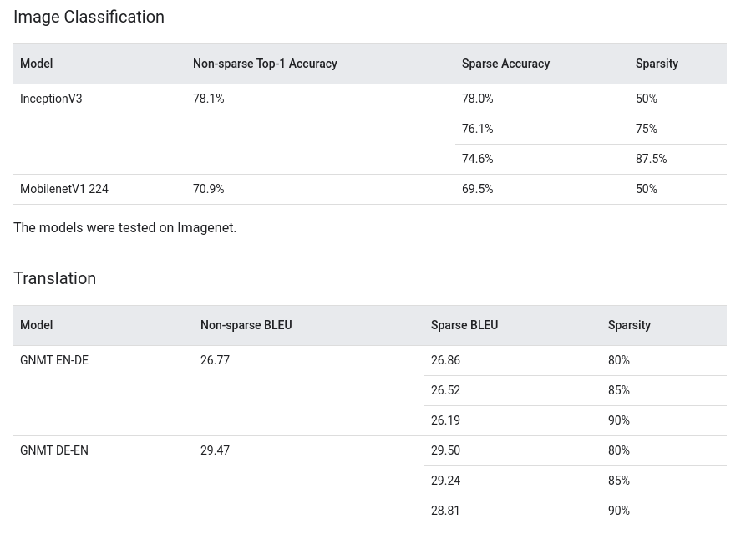Click the Sparse BLEU column header
Screen dimensions: 756x534
[x=464, y=325]
